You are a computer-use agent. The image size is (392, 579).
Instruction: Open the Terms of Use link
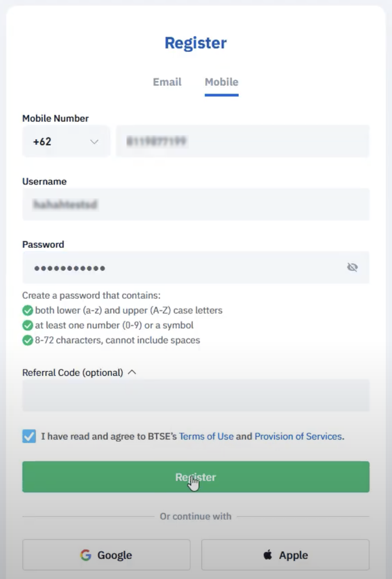pyautogui.click(x=206, y=437)
